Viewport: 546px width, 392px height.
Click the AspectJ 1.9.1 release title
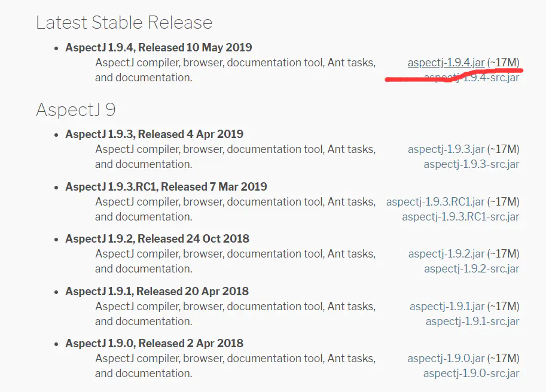[x=157, y=291]
